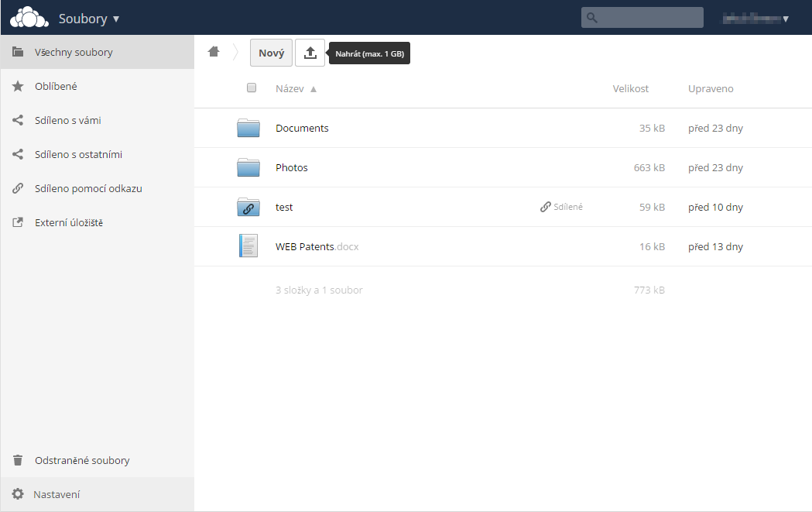The height and width of the screenshot is (512, 812).
Task: Open WEB Patents.docx file
Action: (317, 246)
